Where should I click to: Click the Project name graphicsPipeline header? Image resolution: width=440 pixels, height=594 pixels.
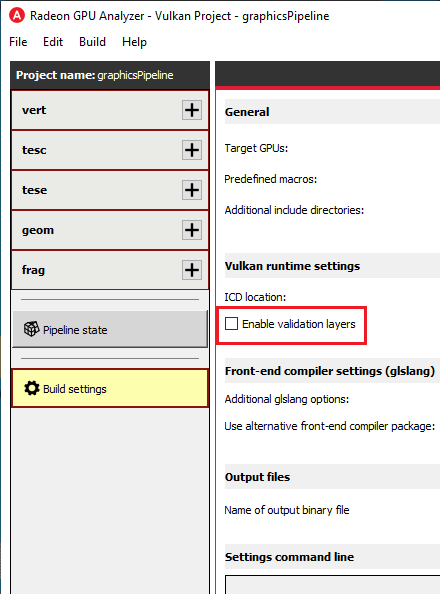tap(110, 75)
